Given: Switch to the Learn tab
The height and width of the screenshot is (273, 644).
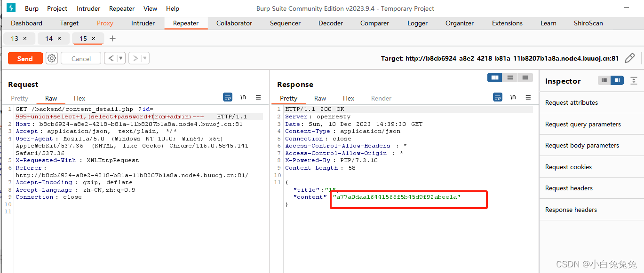Looking at the screenshot, I should 548,23.
